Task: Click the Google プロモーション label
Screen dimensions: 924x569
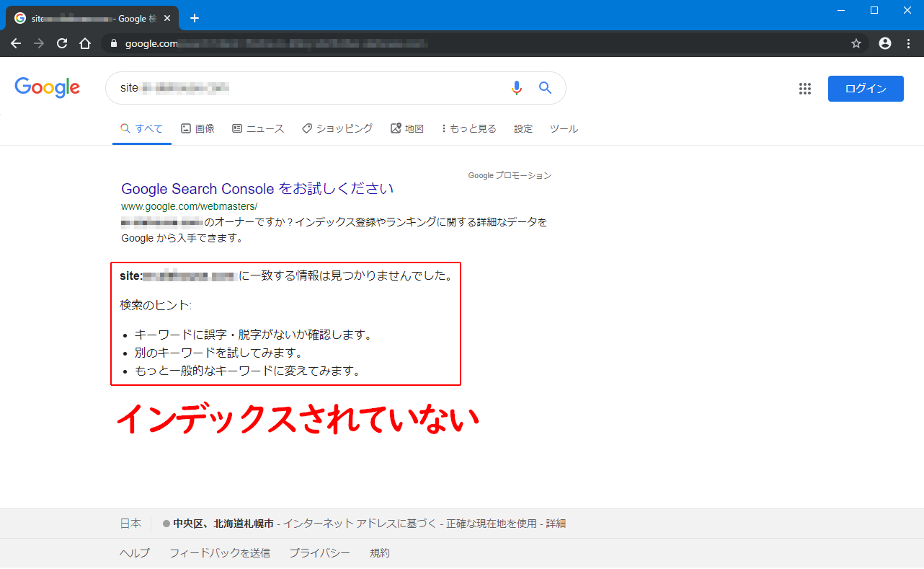Action: point(510,175)
